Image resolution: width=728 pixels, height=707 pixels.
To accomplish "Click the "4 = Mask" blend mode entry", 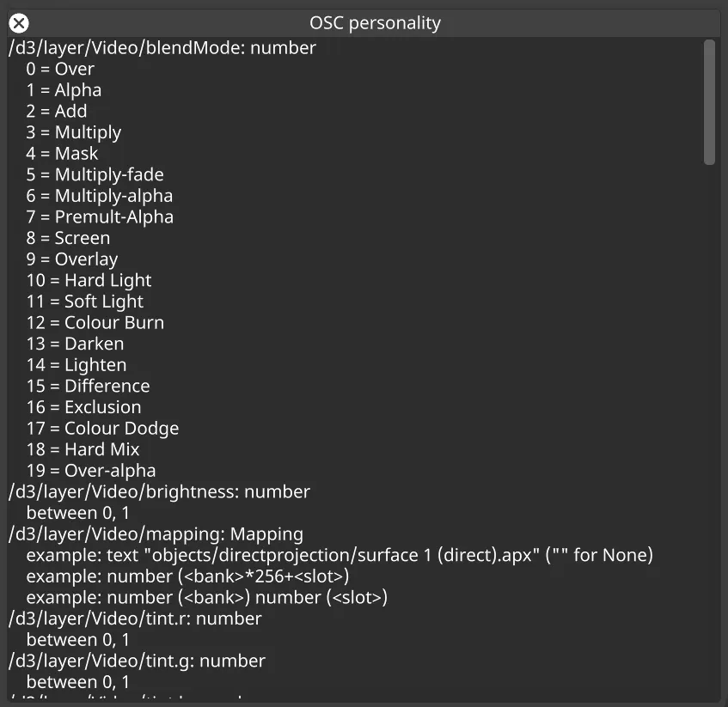I will pyautogui.click(x=62, y=154).
